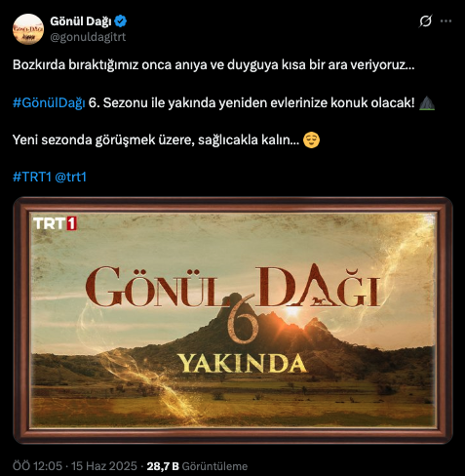
Task: Open the @trt1 mention link
Action: coord(70,177)
